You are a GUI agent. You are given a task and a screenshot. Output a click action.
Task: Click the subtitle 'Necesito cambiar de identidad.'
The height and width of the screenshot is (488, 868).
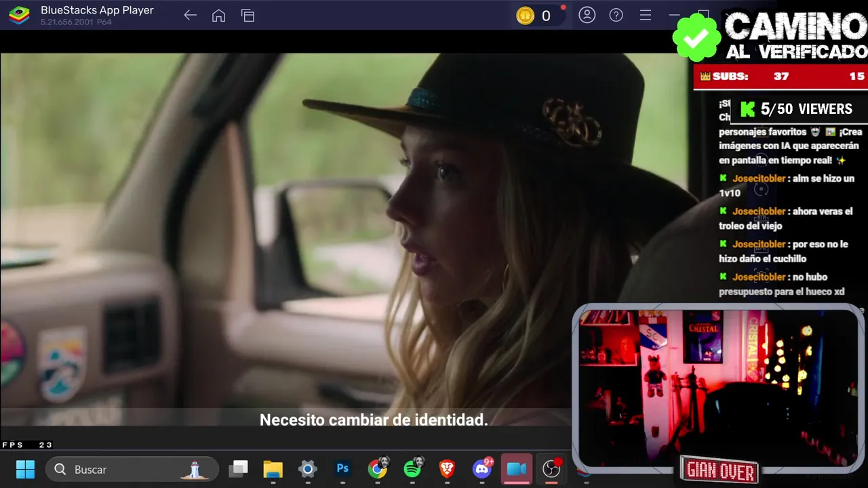click(374, 420)
